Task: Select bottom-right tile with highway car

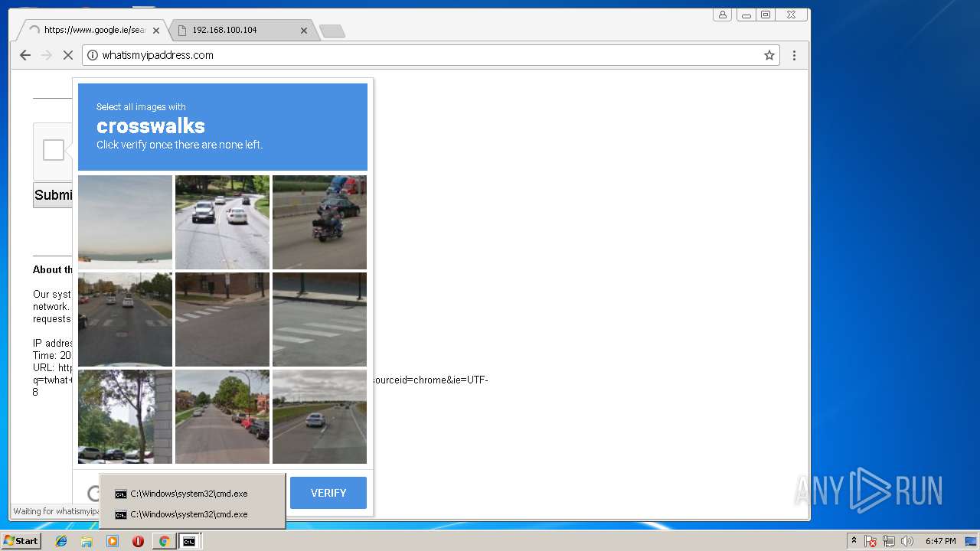Action: [319, 416]
